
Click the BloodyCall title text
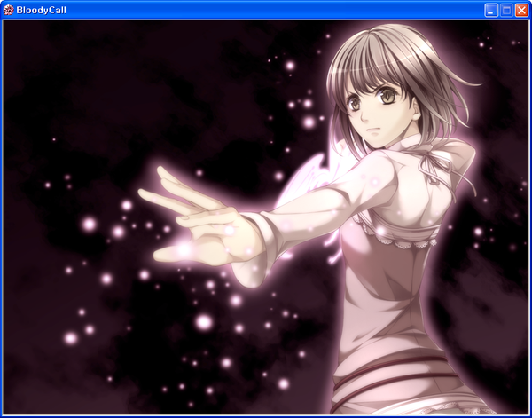click(41, 11)
